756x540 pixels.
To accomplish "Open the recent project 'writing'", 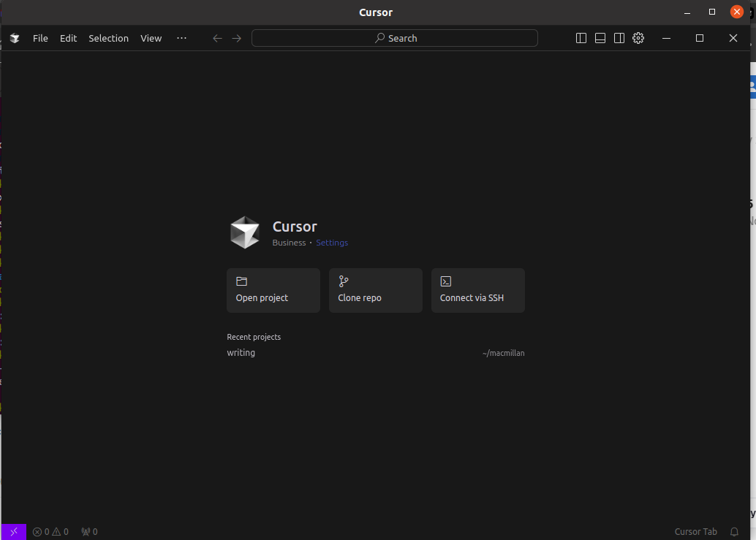I will 376,353.
